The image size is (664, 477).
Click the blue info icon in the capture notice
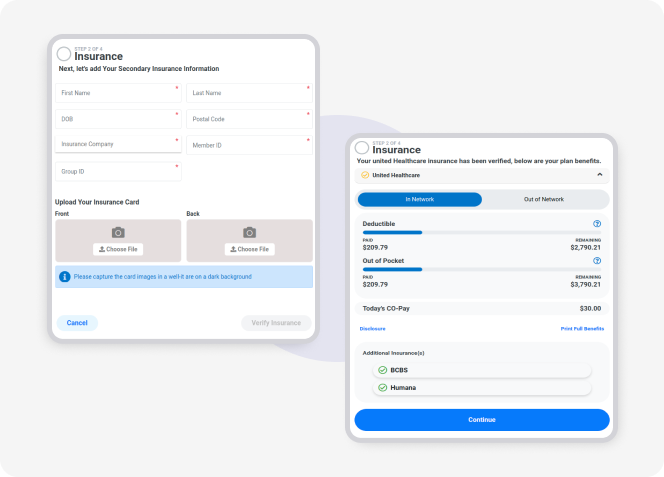pos(65,276)
